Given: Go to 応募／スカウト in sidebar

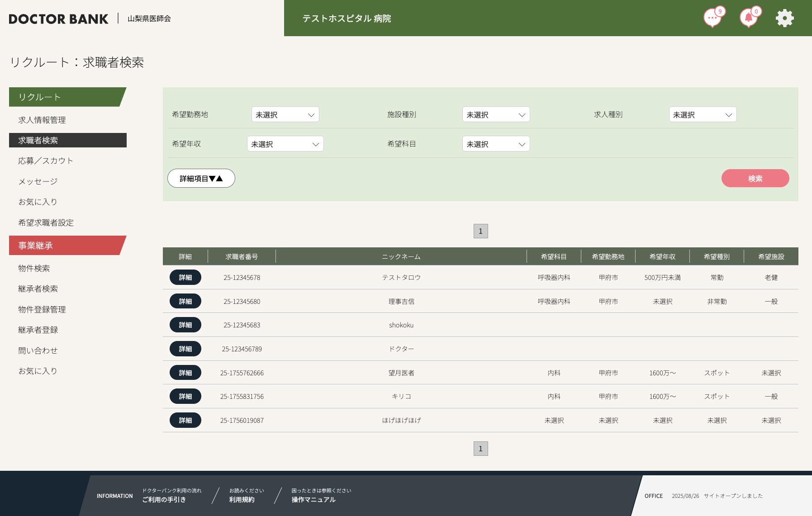Looking at the screenshot, I should point(46,161).
